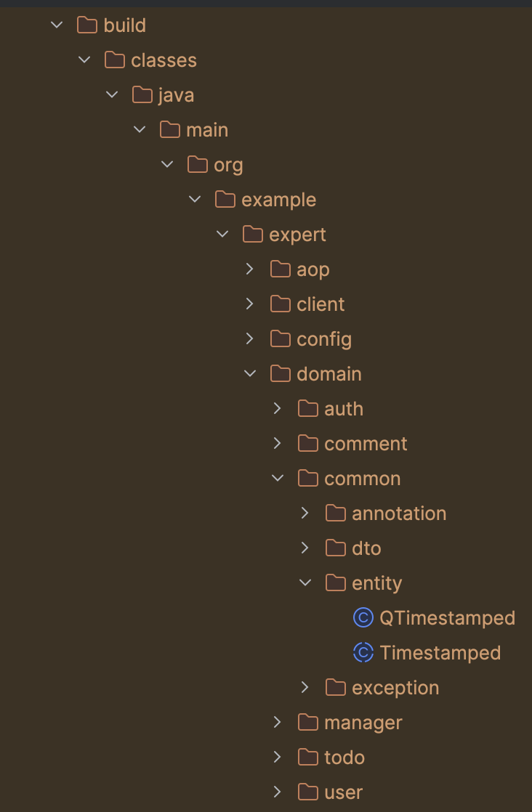Click the folder icon next to domain

280,373
